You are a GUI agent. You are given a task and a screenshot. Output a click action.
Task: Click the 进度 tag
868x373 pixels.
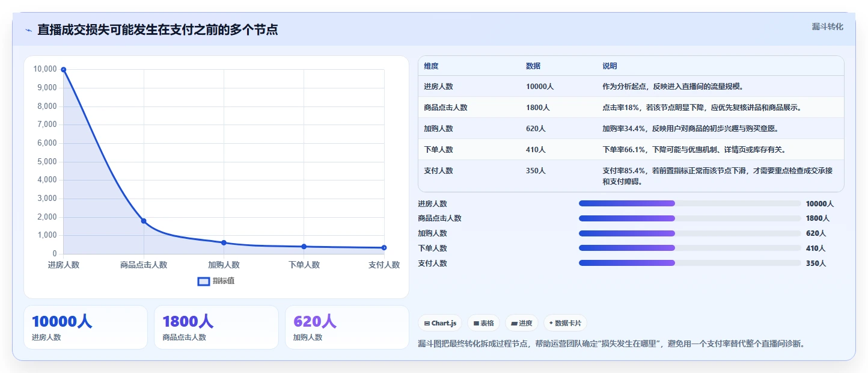click(x=522, y=323)
